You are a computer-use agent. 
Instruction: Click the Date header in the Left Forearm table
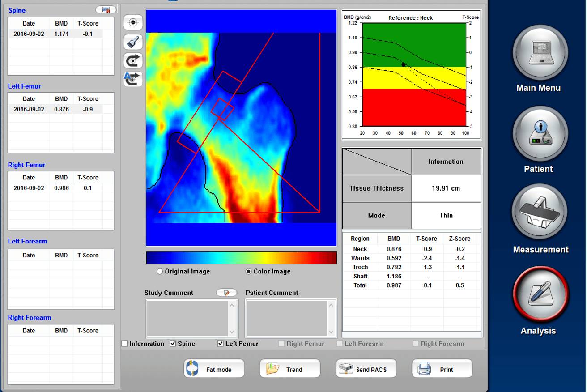pyautogui.click(x=29, y=255)
